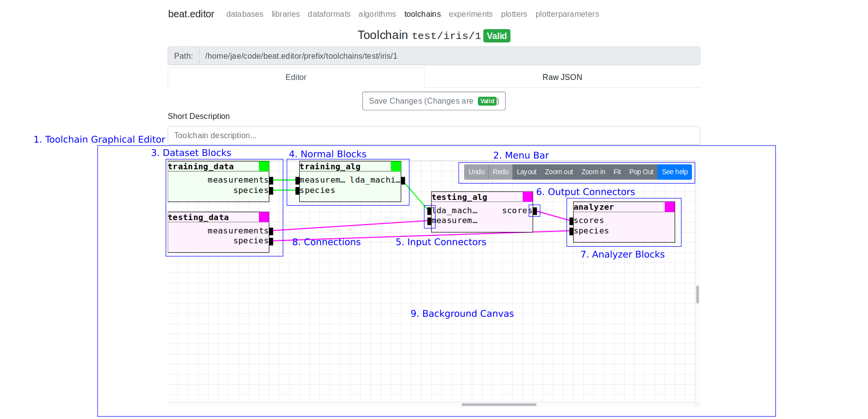The image size is (868, 419).
Task: Click the magenta color swatch on testing_data
Action: tap(264, 217)
